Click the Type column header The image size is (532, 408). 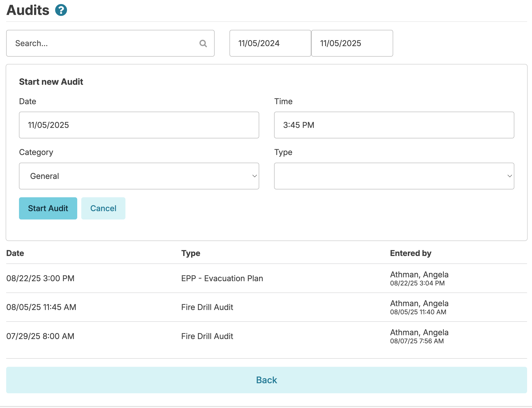pyautogui.click(x=191, y=253)
